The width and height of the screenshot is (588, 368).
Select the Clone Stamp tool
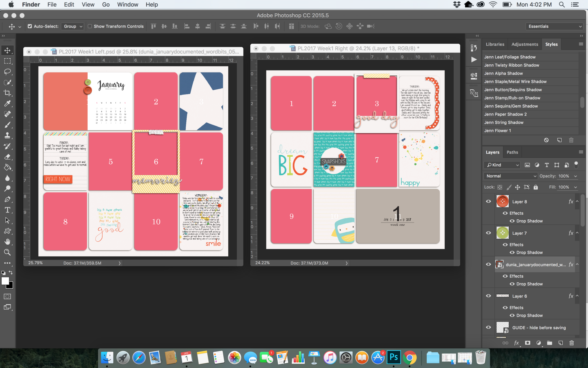click(7, 135)
